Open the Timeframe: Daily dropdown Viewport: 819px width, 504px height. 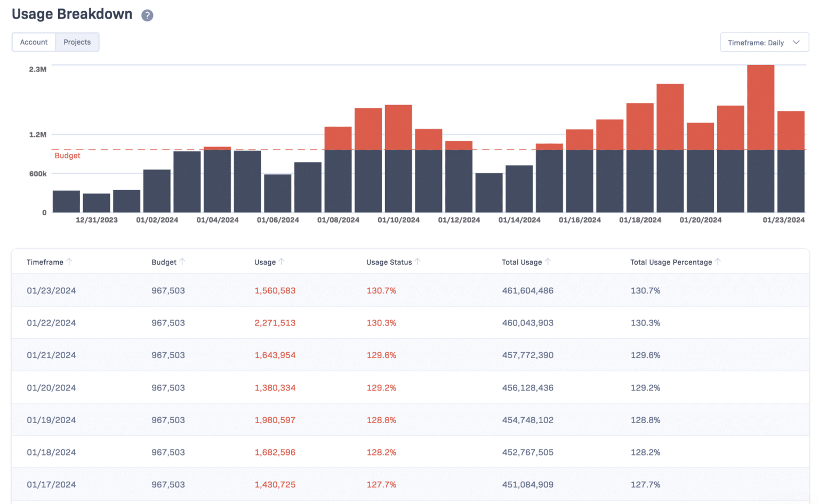coord(764,42)
